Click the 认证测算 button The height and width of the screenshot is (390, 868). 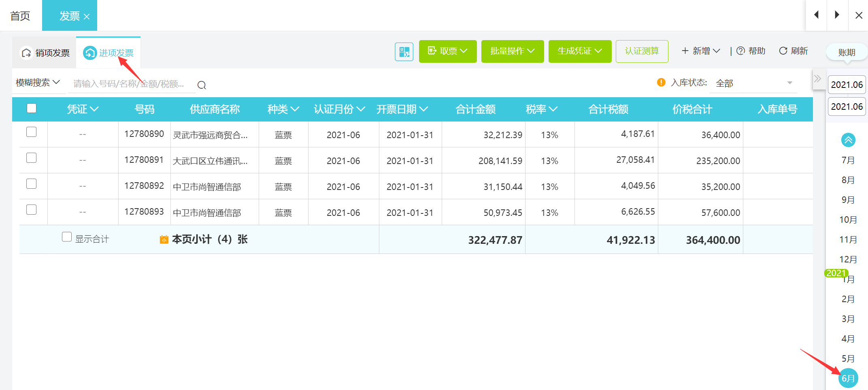click(x=642, y=51)
